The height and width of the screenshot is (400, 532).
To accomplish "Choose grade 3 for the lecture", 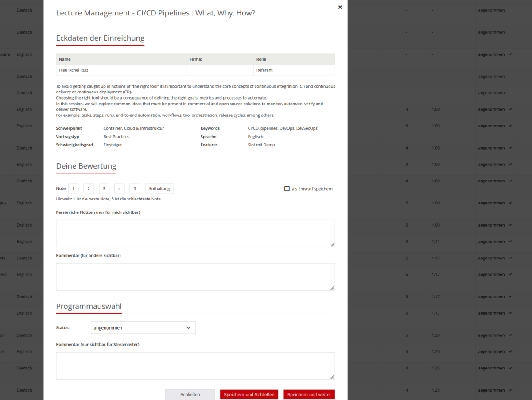I will 104,188.
